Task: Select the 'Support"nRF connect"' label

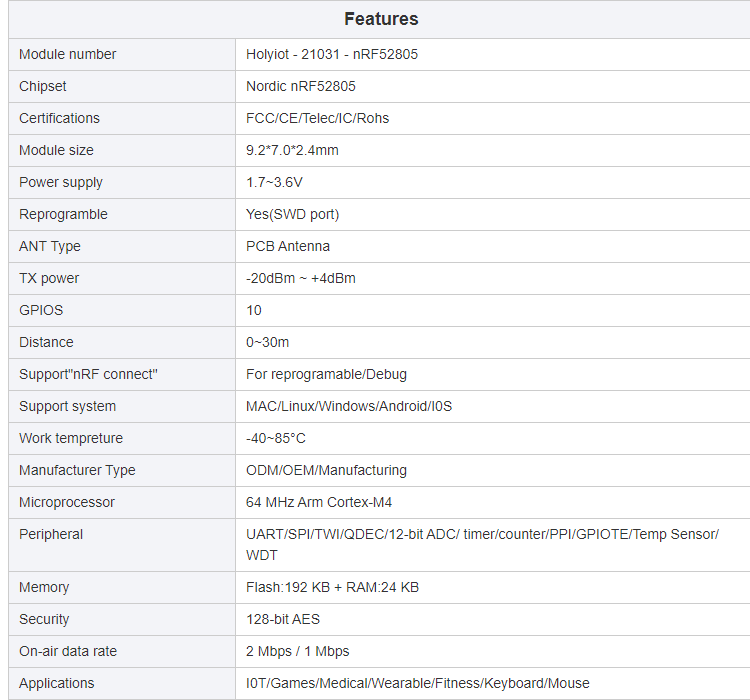Action: pyautogui.click(x=88, y=374)
